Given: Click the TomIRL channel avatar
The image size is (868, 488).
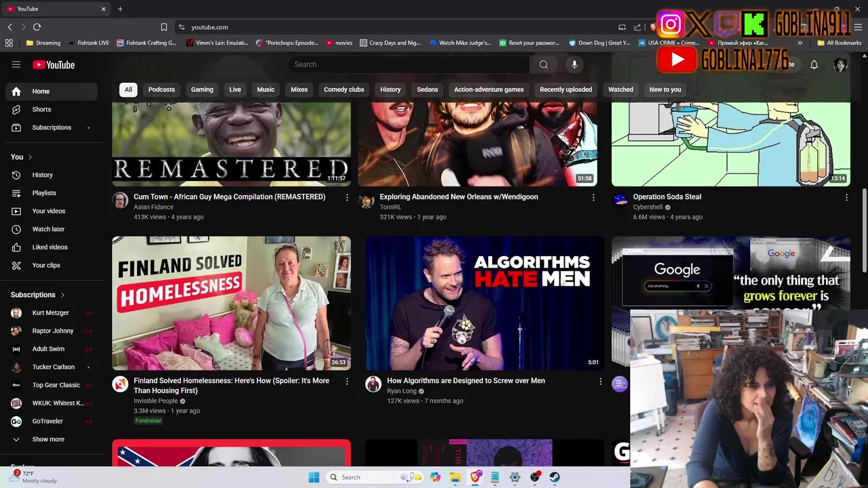Looking at the screenshot, I should [366, 201].
